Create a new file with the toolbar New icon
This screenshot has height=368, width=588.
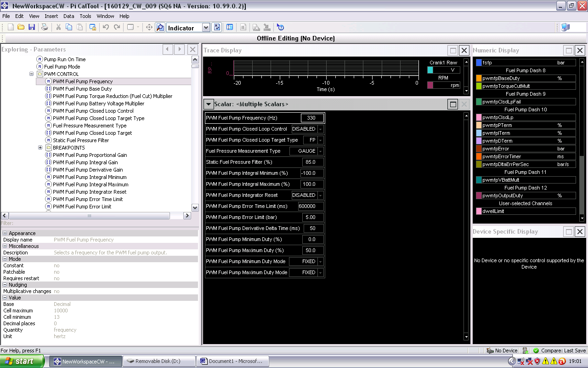coord(11,27)
